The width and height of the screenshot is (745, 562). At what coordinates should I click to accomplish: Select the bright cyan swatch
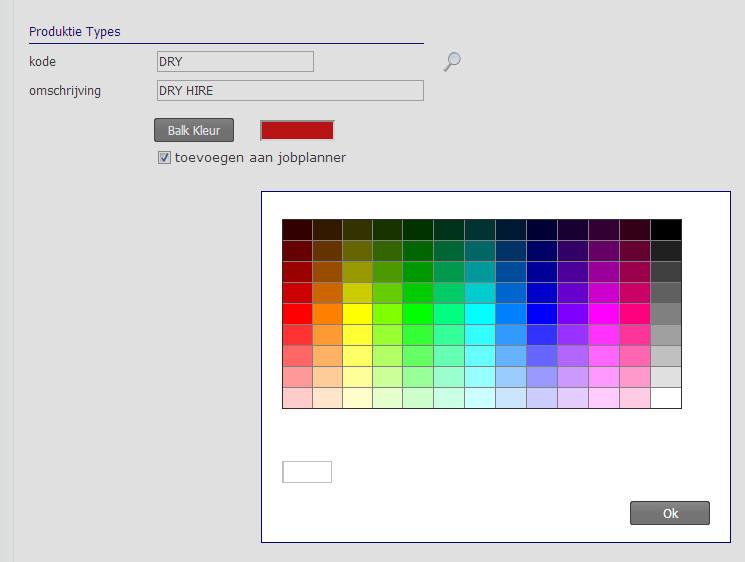480,314
